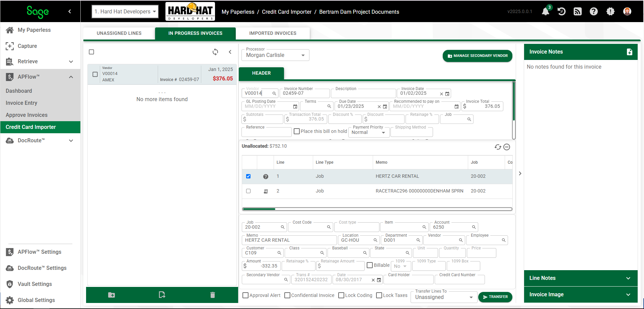
Task: Enable Place this bill on hold
Action: point(297,131)
